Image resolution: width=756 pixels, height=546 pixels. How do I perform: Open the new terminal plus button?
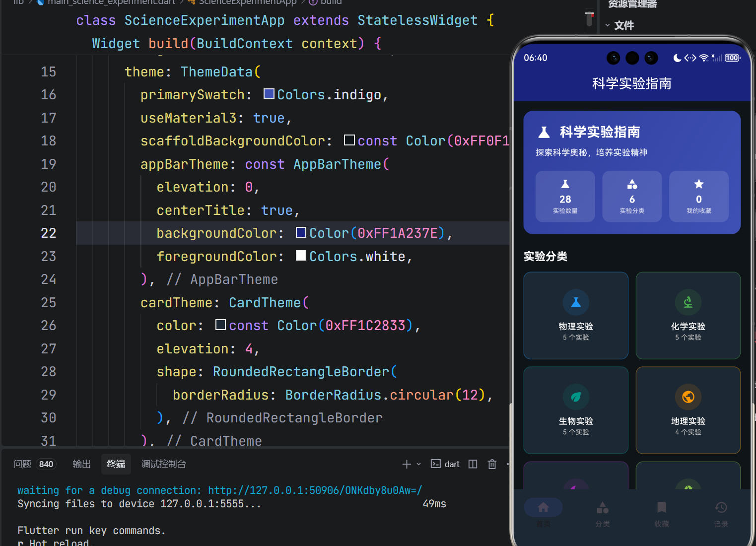tap(407, 464)
